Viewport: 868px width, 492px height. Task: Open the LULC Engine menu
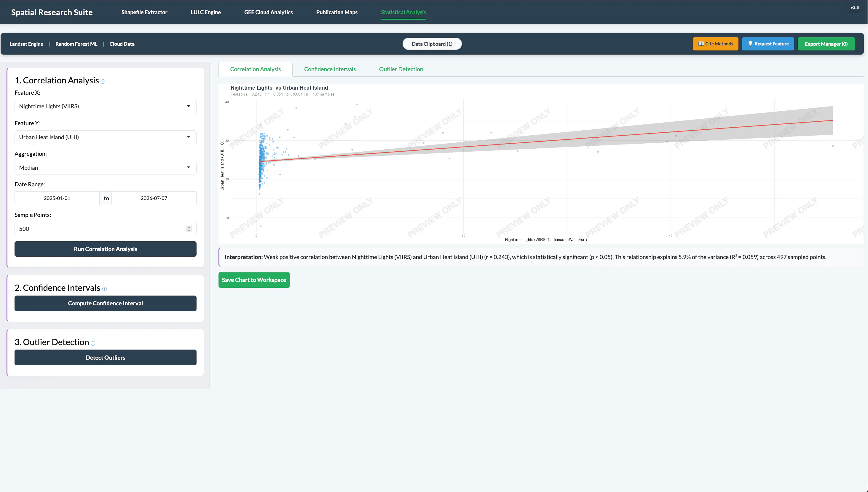click(206, 12)
